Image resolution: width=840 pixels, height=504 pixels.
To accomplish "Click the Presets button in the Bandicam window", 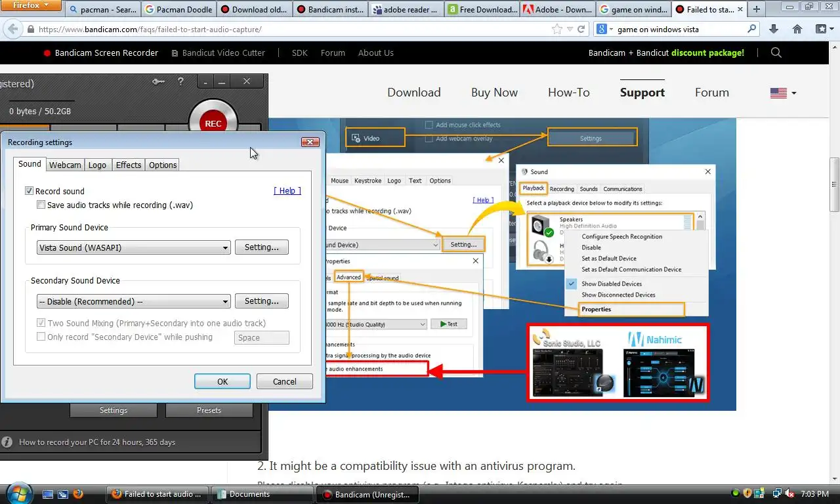I will [x=209, y=410].
